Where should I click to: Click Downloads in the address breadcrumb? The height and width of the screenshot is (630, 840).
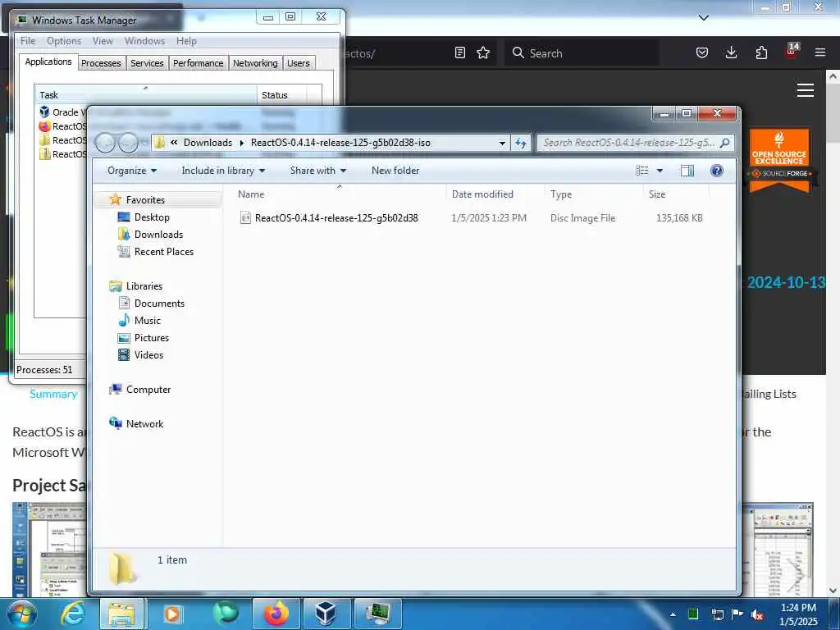coord(208,143)
